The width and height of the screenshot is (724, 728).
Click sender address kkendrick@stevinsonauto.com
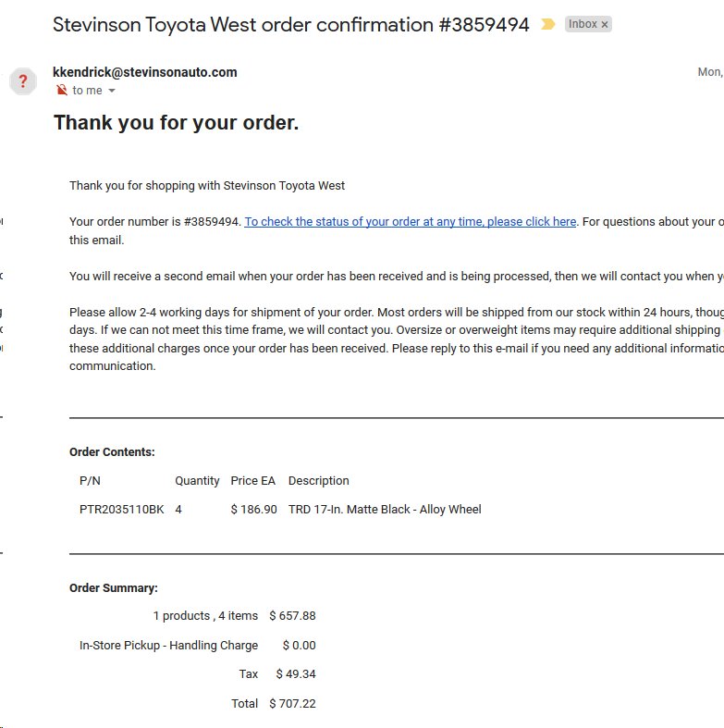tap(145, 72)
